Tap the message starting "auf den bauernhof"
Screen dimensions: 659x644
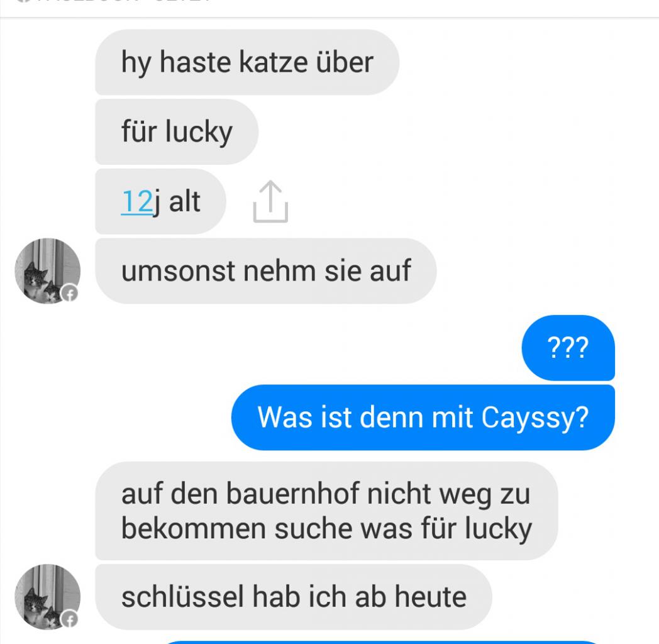(326, 511)
